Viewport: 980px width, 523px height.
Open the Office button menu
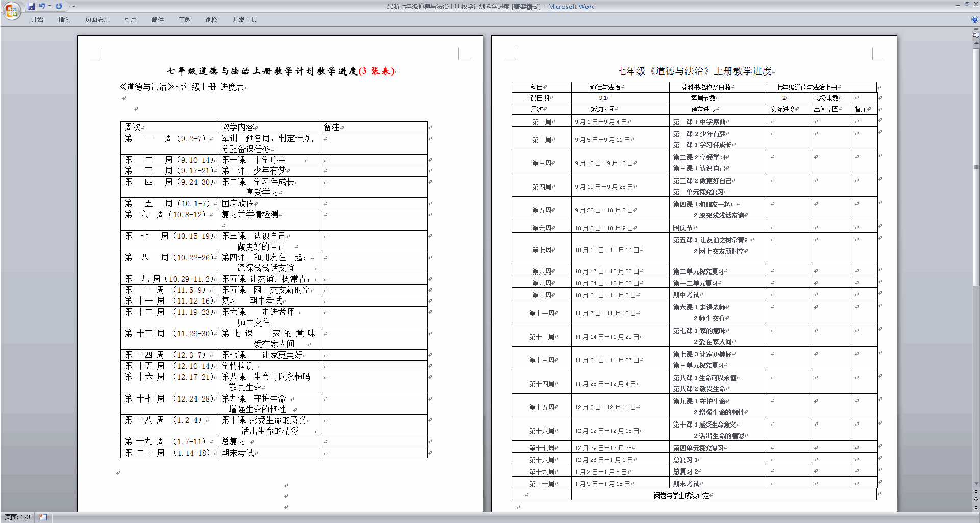coord(11,11)
